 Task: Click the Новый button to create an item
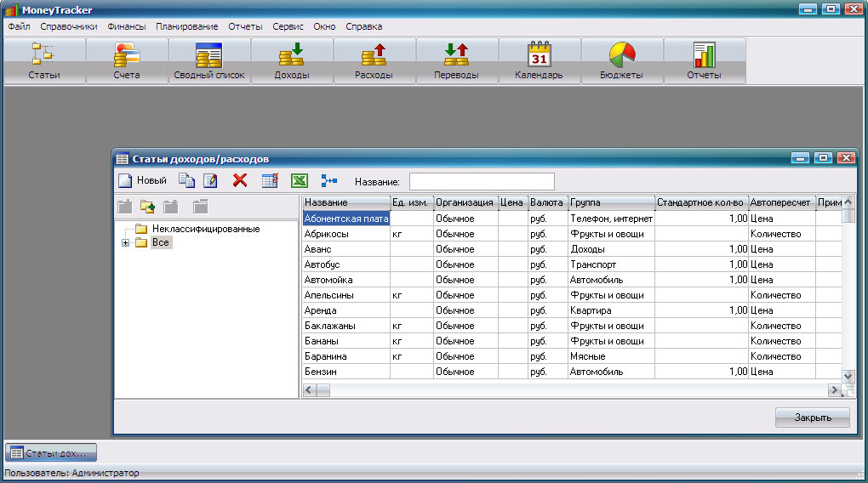142,180
